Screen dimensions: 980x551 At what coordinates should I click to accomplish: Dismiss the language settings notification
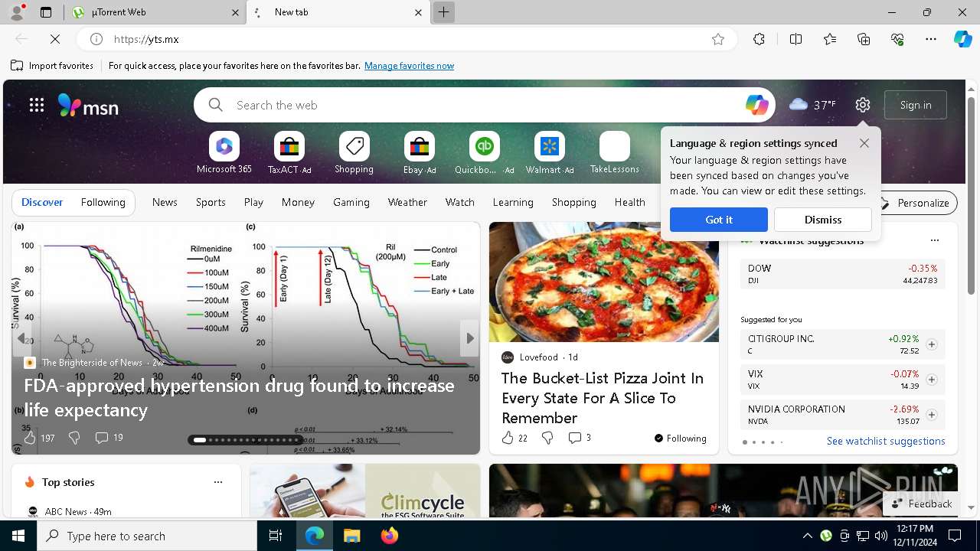click(x=823, y=220)
